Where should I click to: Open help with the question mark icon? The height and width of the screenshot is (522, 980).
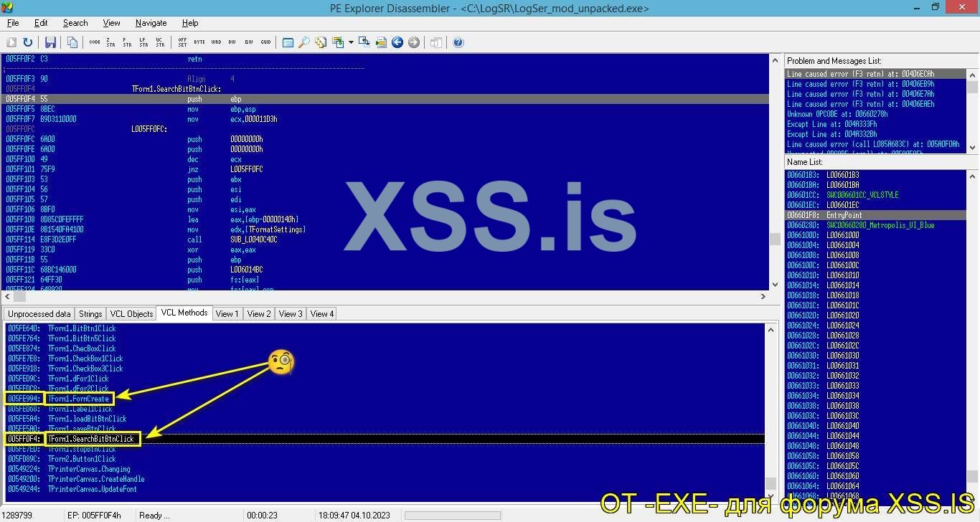click(458, 42)
